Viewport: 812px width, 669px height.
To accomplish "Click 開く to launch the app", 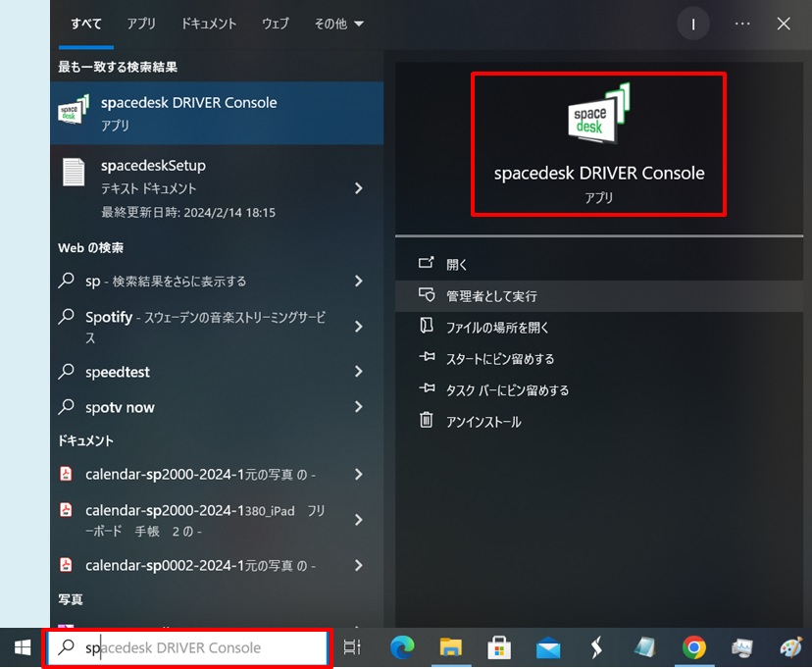I will [x=599, y=265].
